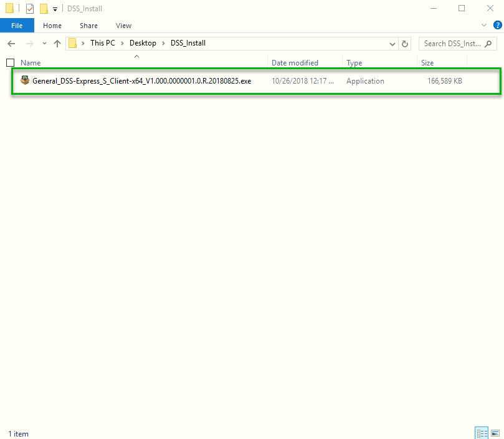Expand the chevron after Desktop
The image size is (504, 439).
point(163,43)
